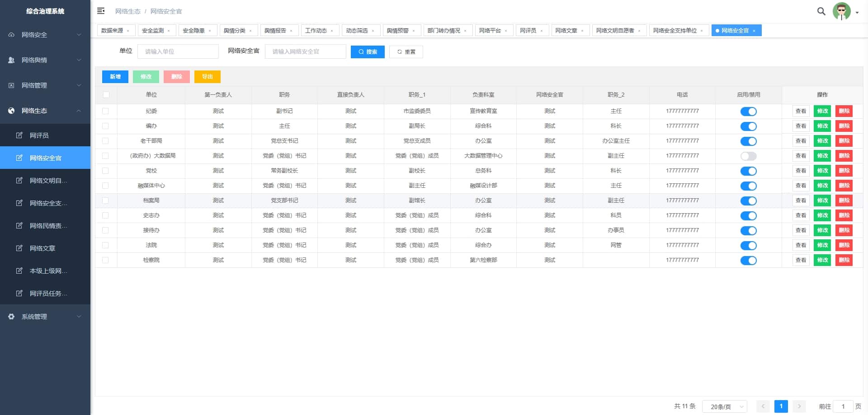Viewport: 868px width, 415px height.
Task: Go to the previous page arrow
Action: click(x=763, y=406)
